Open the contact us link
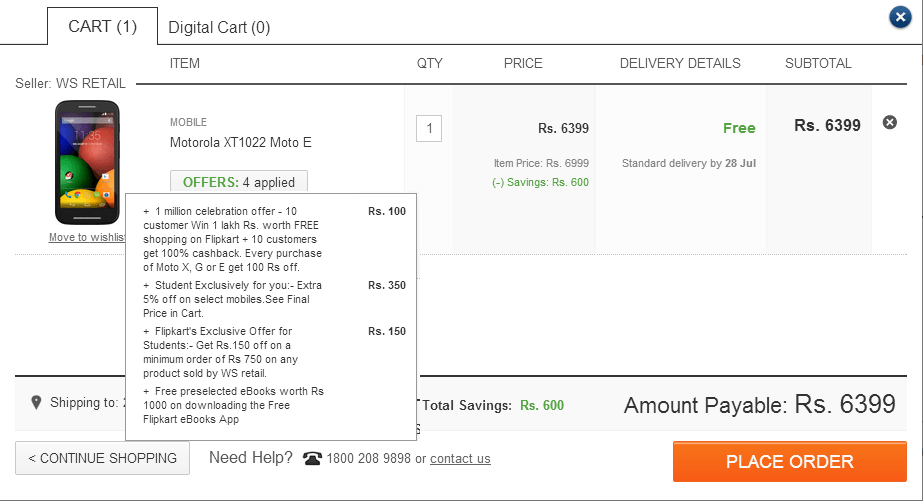923x501 pixels. [460, 459]
